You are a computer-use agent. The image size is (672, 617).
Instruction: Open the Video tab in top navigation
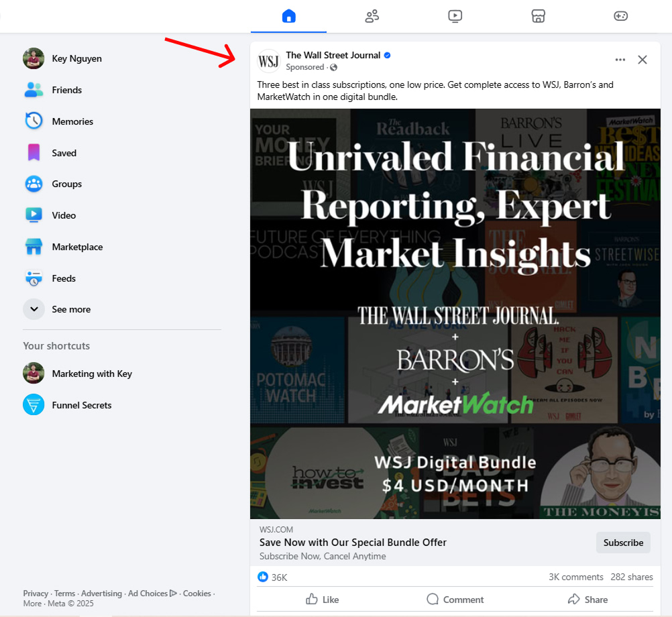[x=455, y=16]
